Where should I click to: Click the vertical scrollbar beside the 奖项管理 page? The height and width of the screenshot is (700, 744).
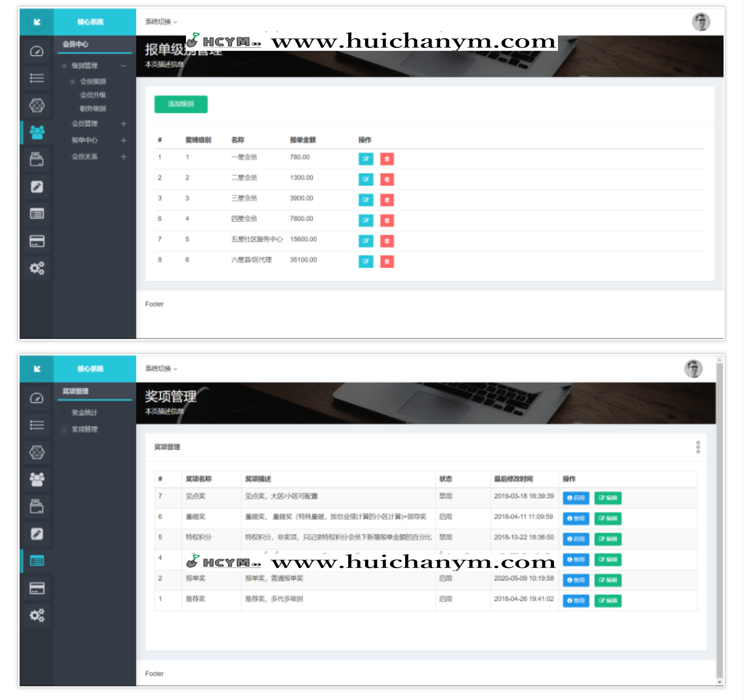(x=719, y=521)
